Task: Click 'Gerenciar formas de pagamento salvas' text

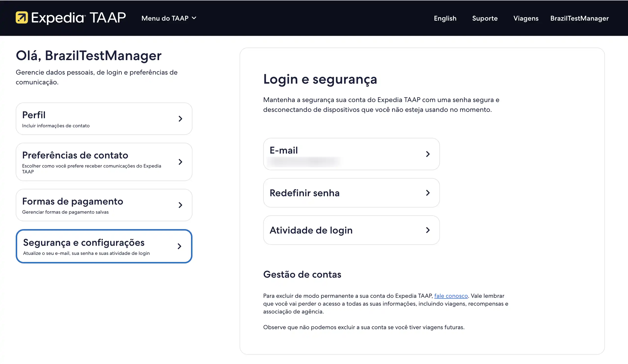Action: pos(65,212)
